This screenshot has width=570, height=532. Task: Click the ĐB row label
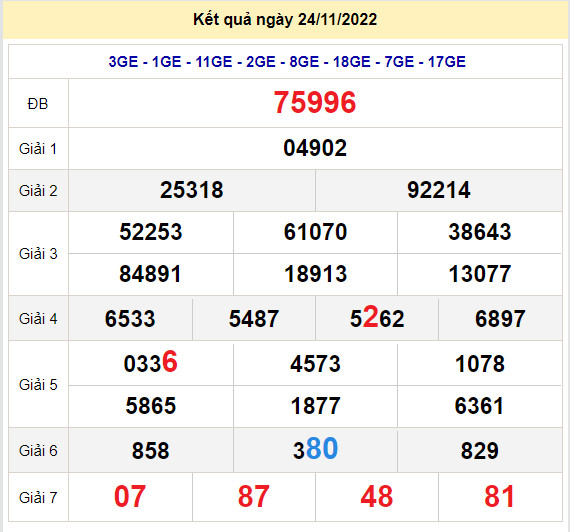pyautogui.click(x=38, y=104)
